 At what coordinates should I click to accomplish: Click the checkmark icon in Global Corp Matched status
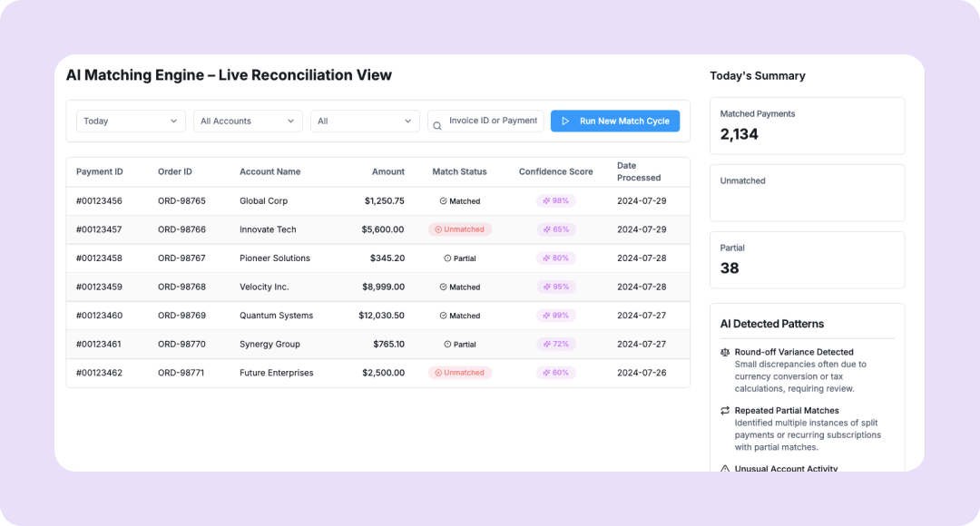pos(443,201)
